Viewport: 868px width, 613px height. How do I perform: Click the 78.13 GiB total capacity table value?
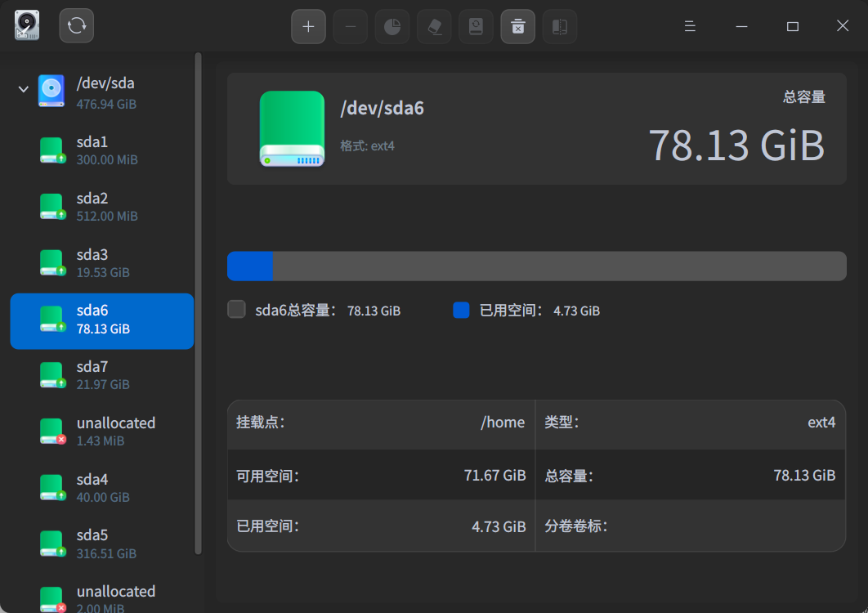pos(804,476)
